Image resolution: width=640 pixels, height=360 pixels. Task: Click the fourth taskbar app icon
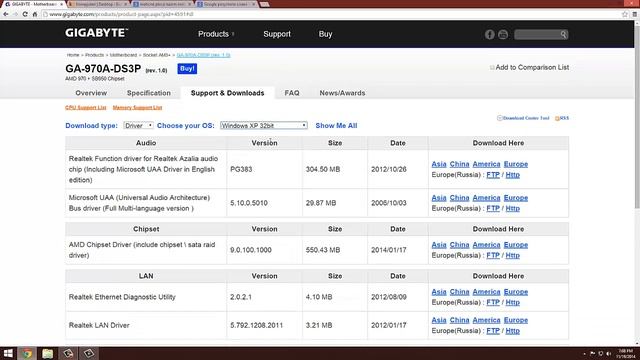68,353
